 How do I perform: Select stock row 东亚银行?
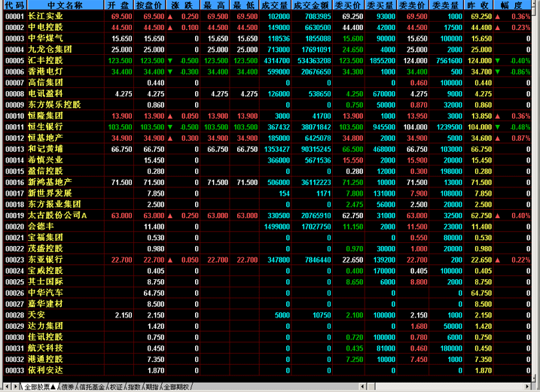point(267,260)
